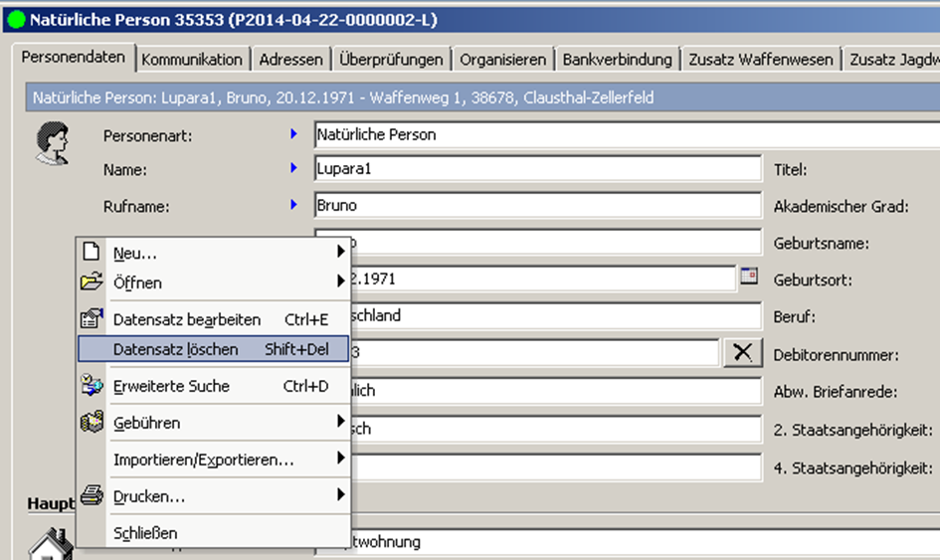Switch to the Kommunikation tab
Image resolution: width=940 pixels, height=560 pixels.
(x=192, y=60)
